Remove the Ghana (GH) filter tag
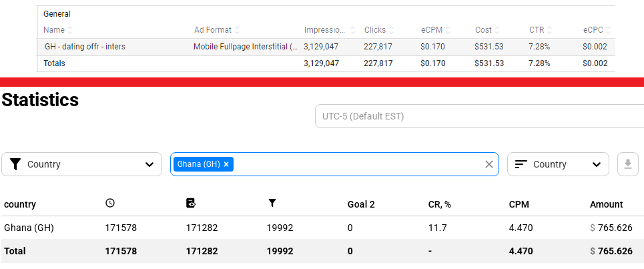 pyautogui.click(x=226, y=164)
